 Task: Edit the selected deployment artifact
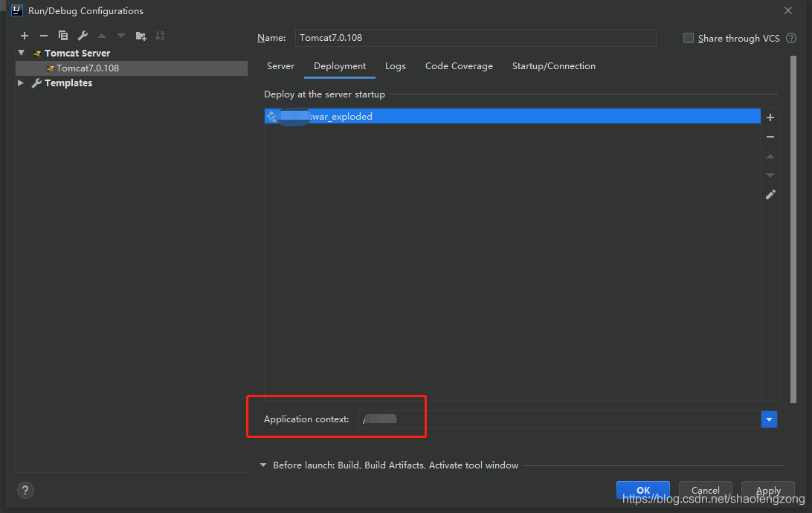(770, 195)
